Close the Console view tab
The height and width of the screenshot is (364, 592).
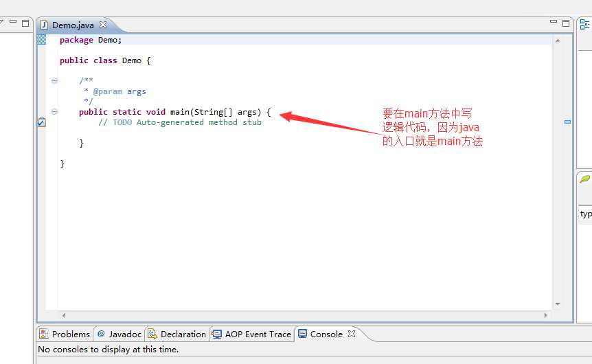[x=352, y=334]
